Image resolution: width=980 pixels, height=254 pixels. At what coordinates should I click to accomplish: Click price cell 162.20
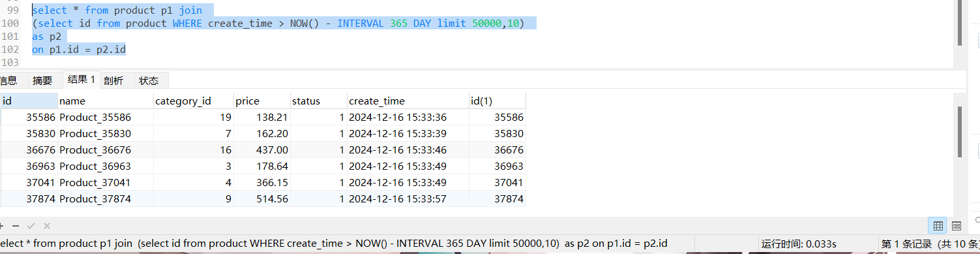261,133
